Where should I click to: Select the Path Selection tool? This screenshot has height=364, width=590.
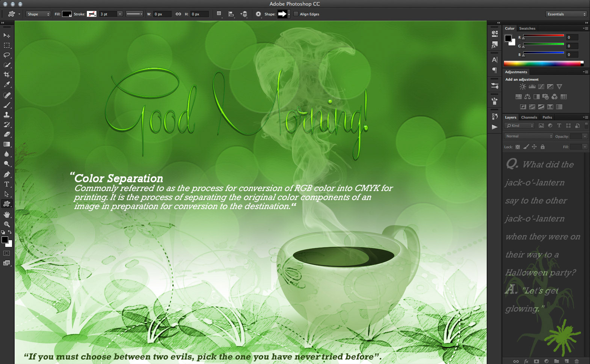(x=7, y=194)
